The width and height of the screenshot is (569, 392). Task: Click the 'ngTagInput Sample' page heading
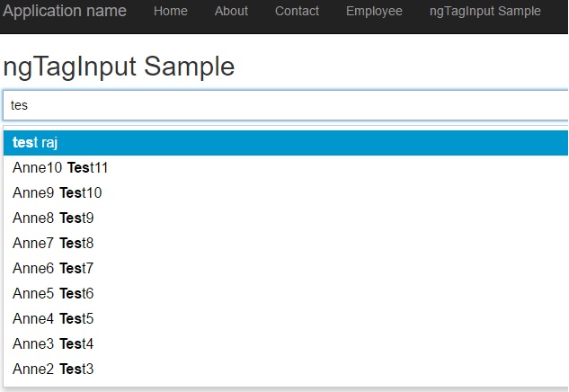(x=119, y=67)
